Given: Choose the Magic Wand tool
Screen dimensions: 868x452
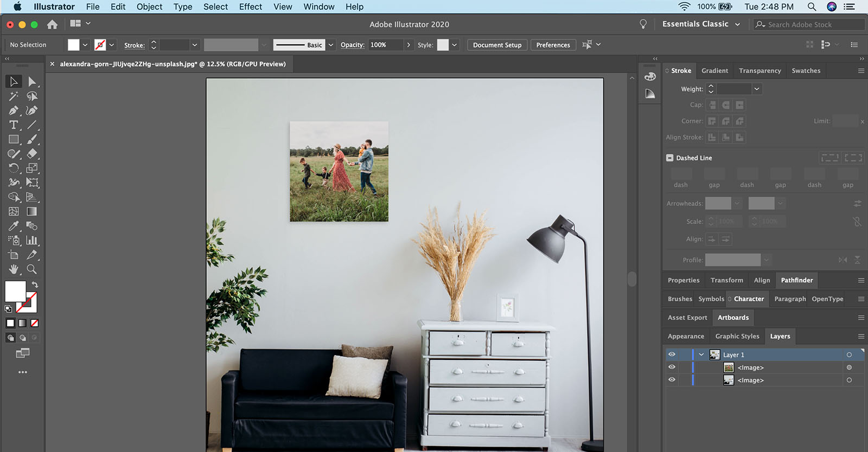Looking at the screenshot, I should click(x=14, y=96).
